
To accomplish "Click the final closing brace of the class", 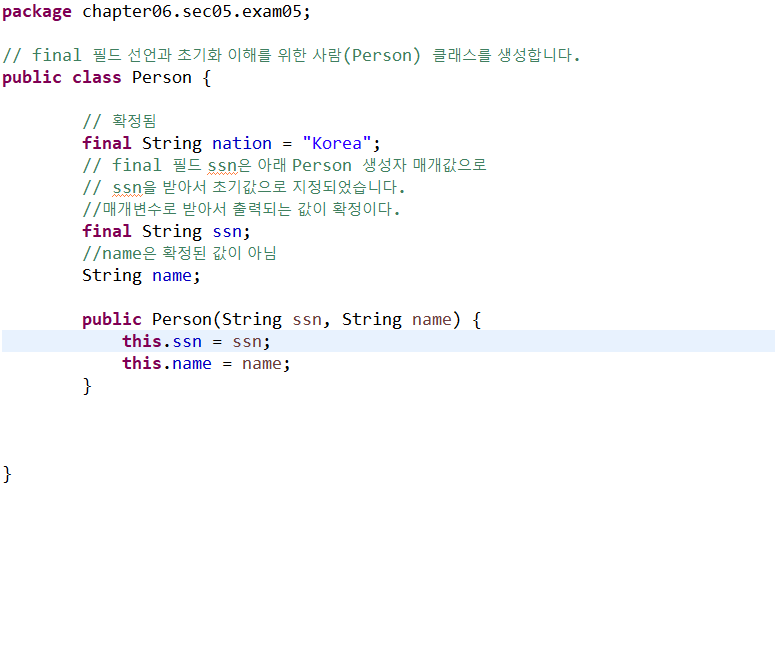I will tap(7, 474).
